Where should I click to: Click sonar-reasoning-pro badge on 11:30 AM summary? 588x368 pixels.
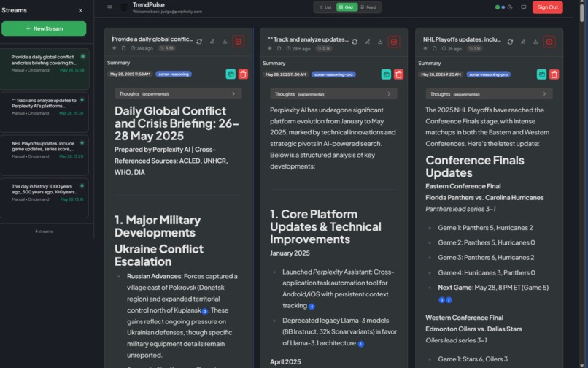click(x=333, y=74)
